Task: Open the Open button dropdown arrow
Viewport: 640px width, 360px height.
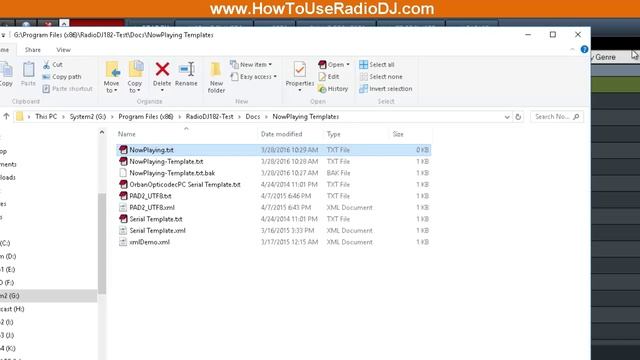Action: [348, 65]
